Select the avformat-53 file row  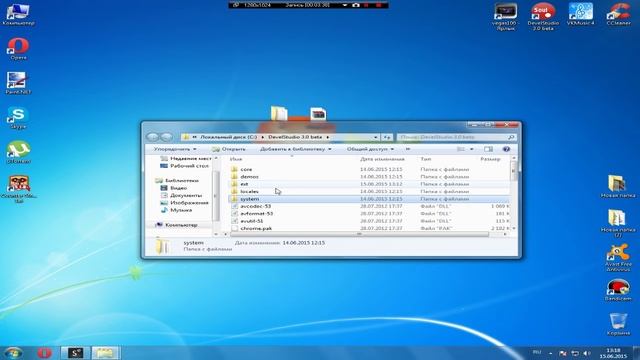(368, 213)
